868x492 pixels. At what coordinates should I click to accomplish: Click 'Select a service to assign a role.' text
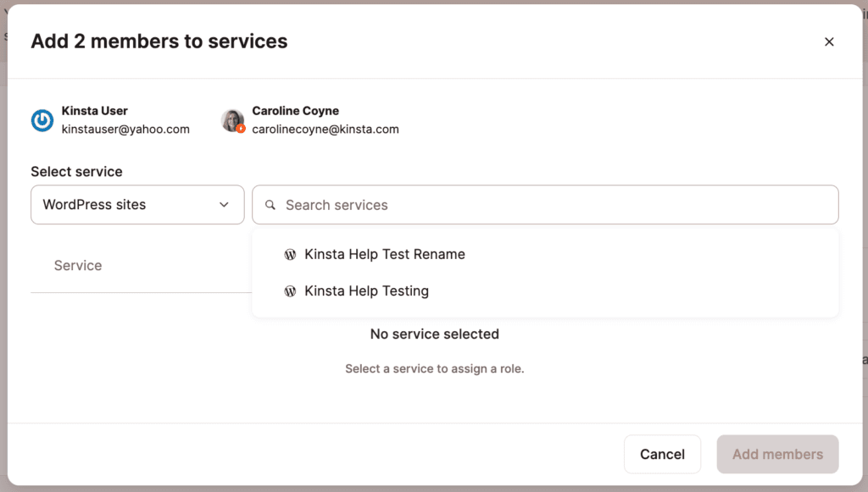(x=435, y=368)
